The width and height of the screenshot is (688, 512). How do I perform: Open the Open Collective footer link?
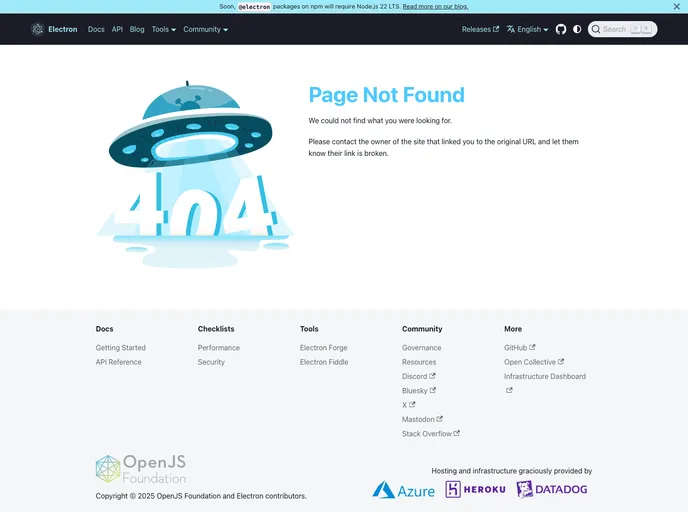534,362
